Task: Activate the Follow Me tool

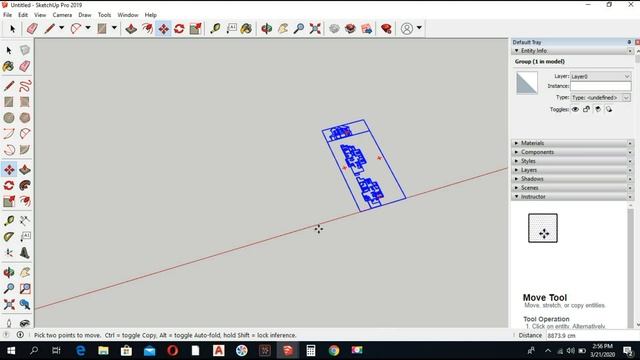Action: 24,185
